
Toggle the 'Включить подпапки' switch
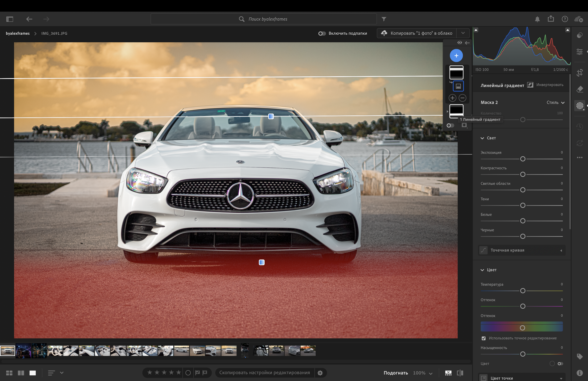coord(322,33)
